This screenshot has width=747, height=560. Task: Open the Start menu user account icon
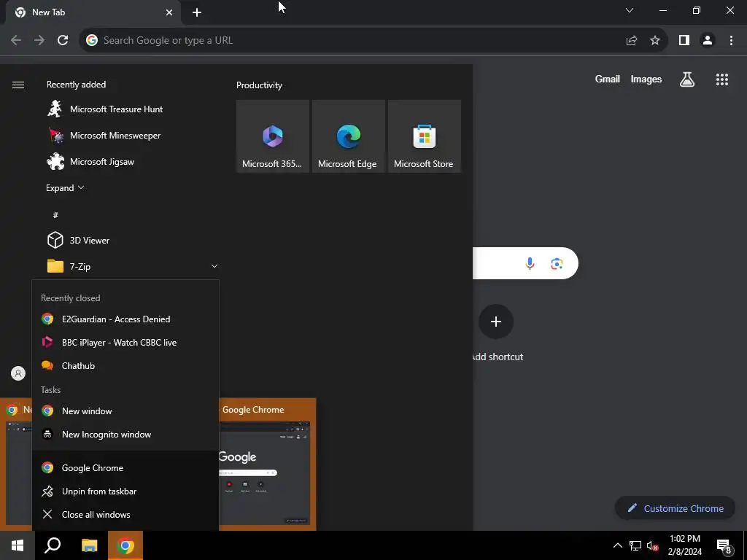pyautogui.click(x=18, y=373)
